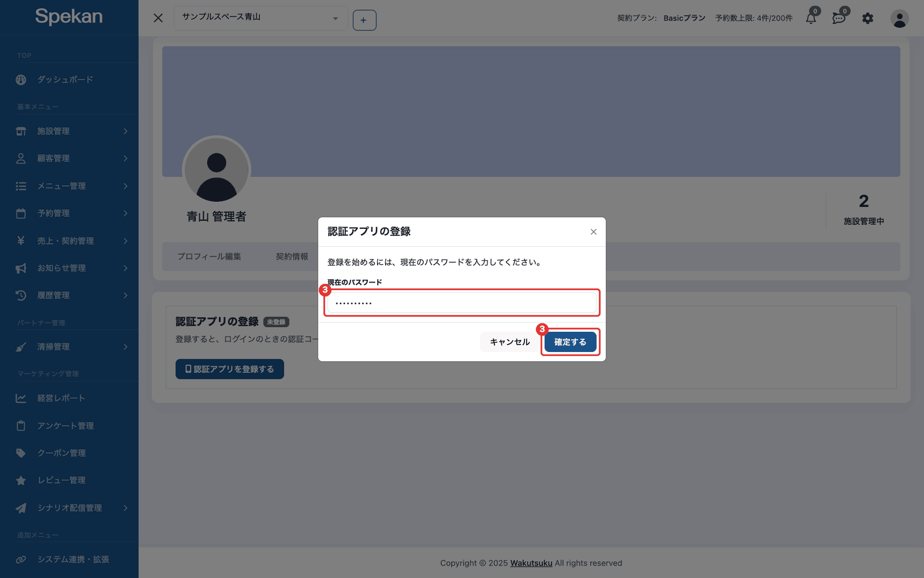Screen dimensions: 924x578
Task: Click the 未登録 status badge
Action: (276, 322)
